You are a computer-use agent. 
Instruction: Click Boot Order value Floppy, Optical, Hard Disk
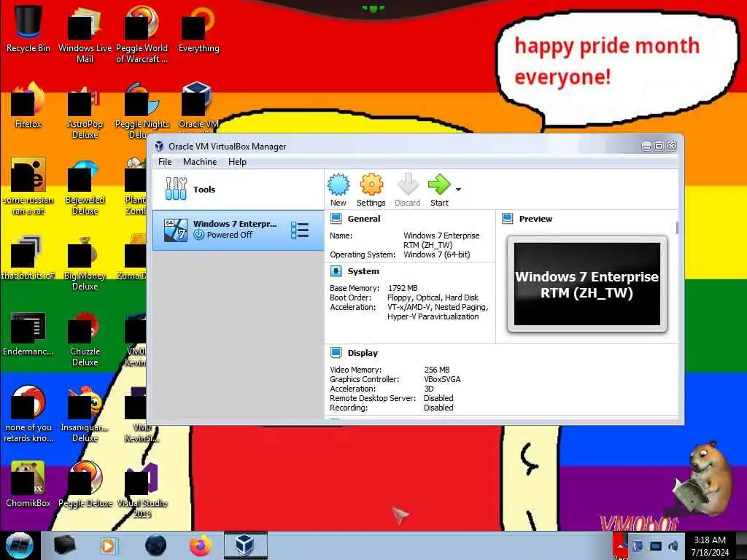(x=433, y=297)
